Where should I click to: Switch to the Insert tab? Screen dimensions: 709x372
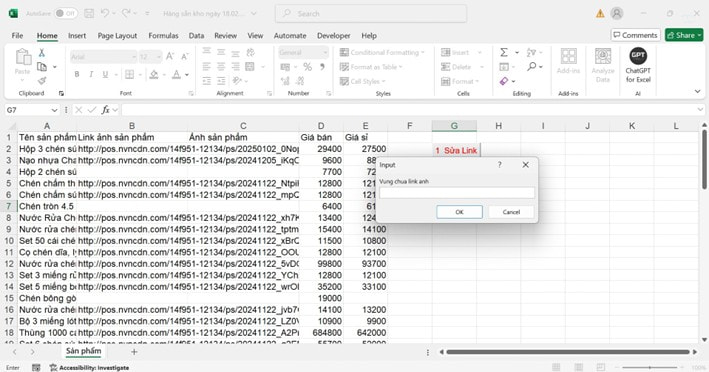tap(77, 35)
